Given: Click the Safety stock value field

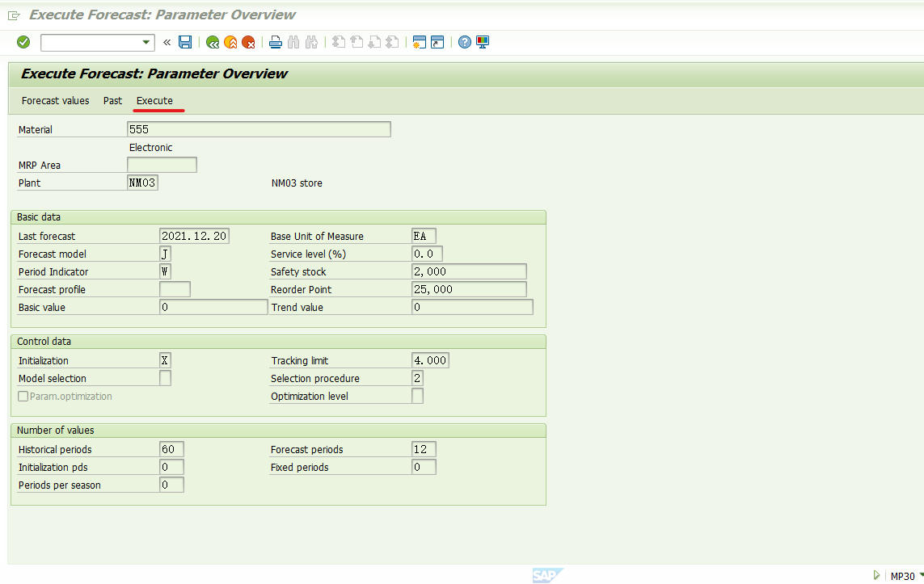Looking at the screenshot, I should point(468,271).
